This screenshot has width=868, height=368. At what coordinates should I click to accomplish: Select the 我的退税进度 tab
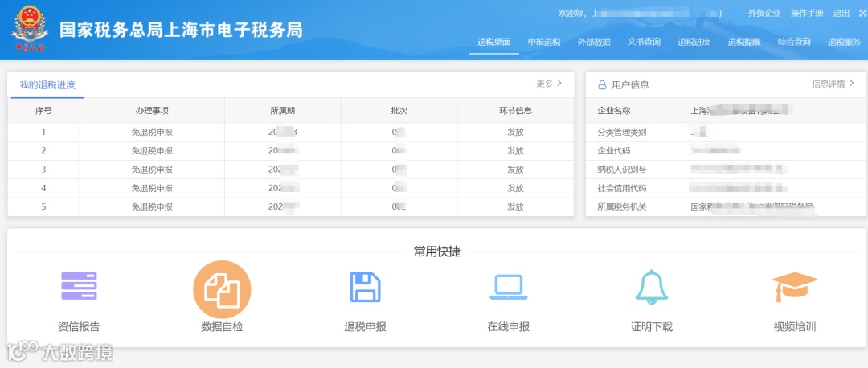pos(47,84)
